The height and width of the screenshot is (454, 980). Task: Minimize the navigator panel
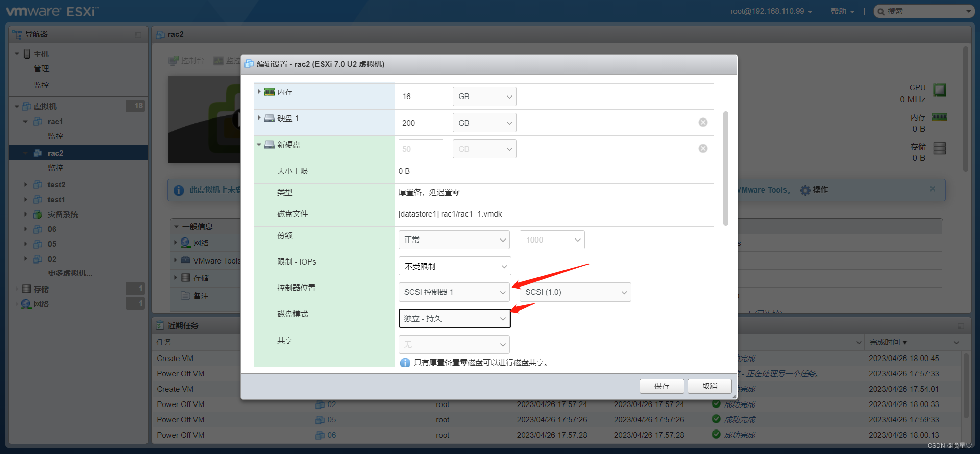[x=138, y=35]
